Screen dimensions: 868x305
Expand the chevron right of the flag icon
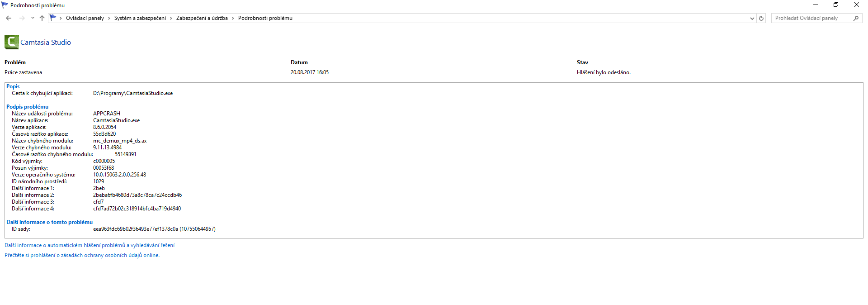pos(61,18)
